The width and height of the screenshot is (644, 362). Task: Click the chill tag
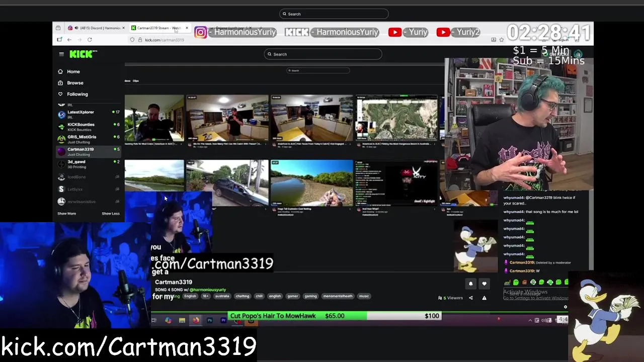pos(259,296)
